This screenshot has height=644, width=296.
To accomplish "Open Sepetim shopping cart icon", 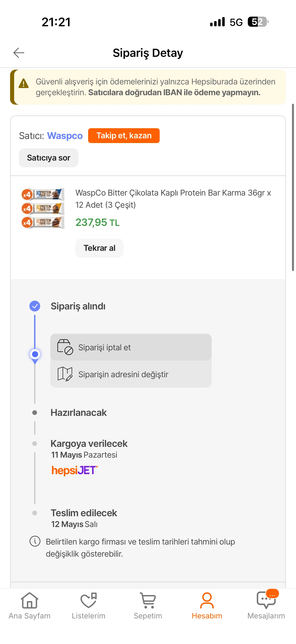I will tap(148, 600).
